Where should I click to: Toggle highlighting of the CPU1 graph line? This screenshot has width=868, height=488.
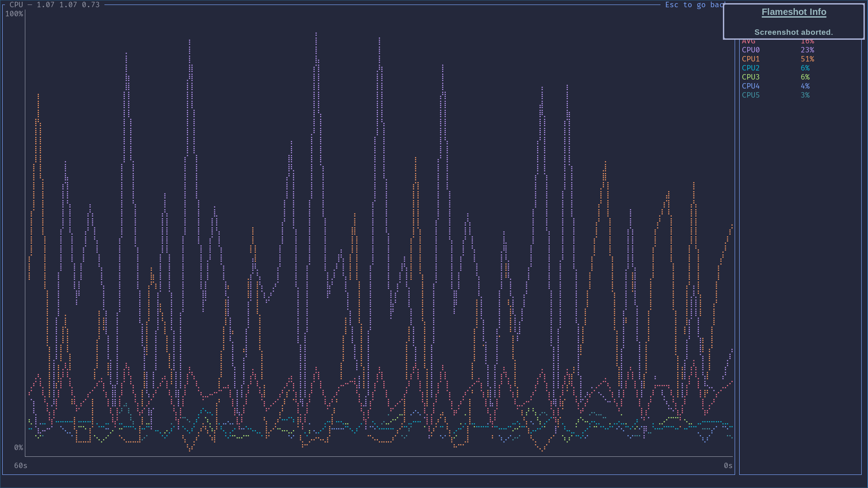[x=750, y=59]
